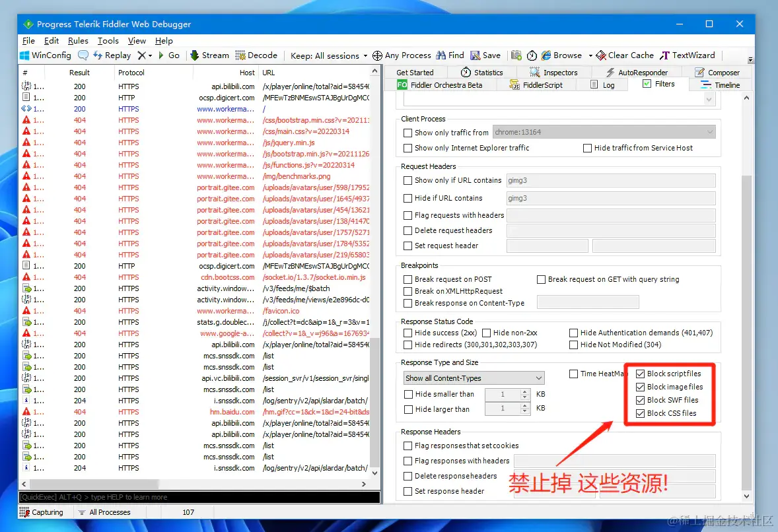This screenshot has width=778, height=532.
Task: Enable Hide if URL contains checkbox
Action: pyautogui.click(x=408, y=198)
